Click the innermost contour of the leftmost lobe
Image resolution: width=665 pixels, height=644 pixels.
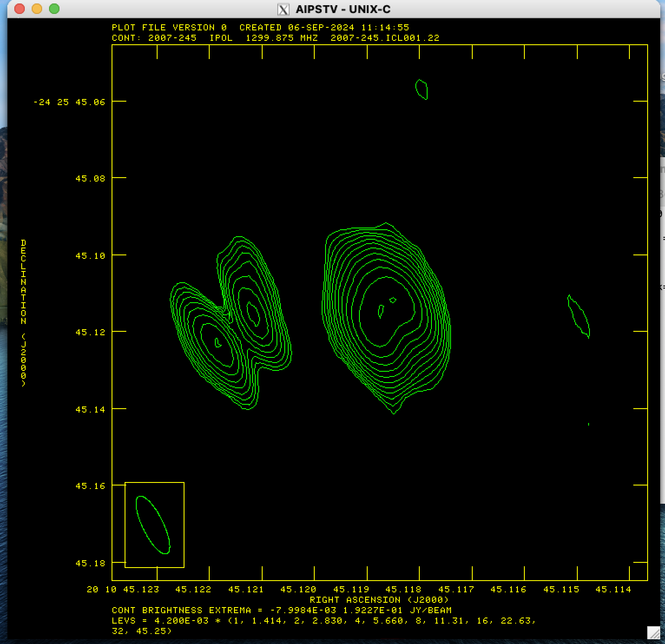[218, 343]
